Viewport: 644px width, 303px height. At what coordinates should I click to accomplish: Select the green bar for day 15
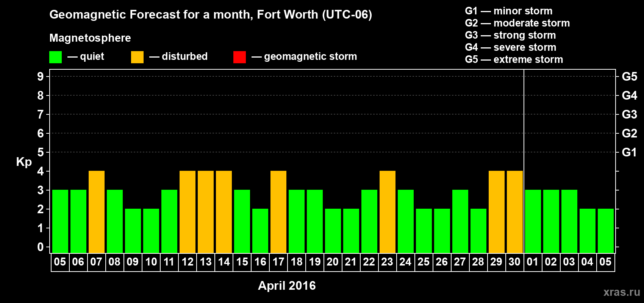tap(242, 222)
